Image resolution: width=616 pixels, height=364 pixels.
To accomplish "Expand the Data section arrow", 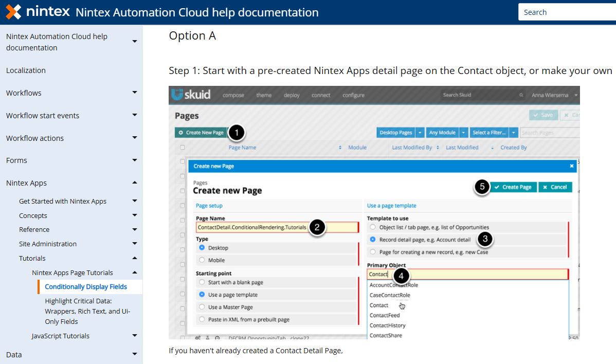I will 135,354.
